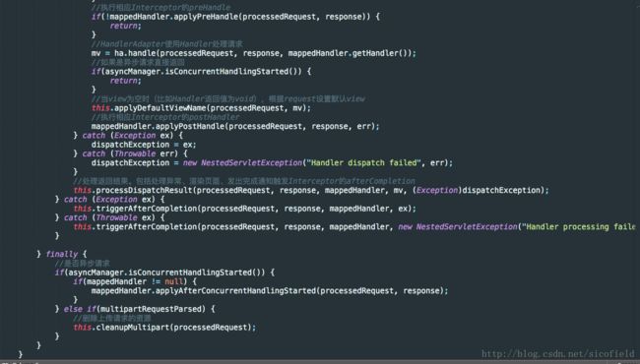Screen dimensions: 640x364
Task: Click the comment mentioning Interceptor's postHandler
Action: tap(165, 117)
